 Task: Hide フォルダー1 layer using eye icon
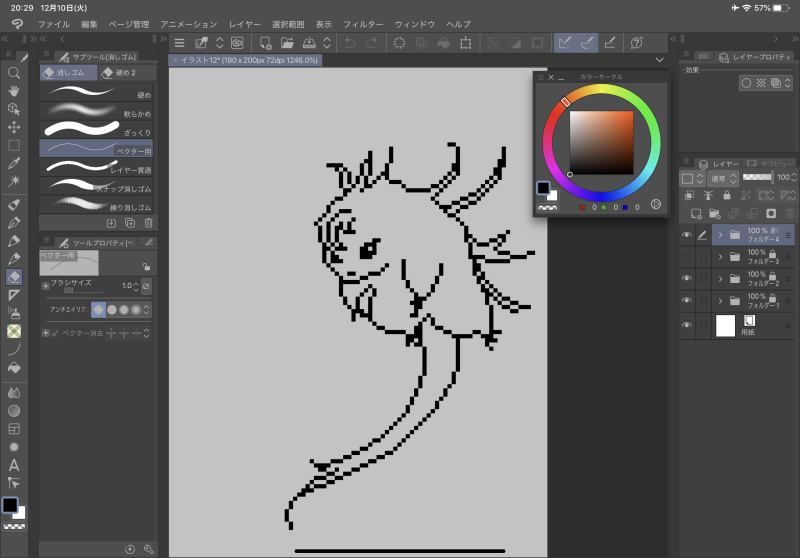687,300
